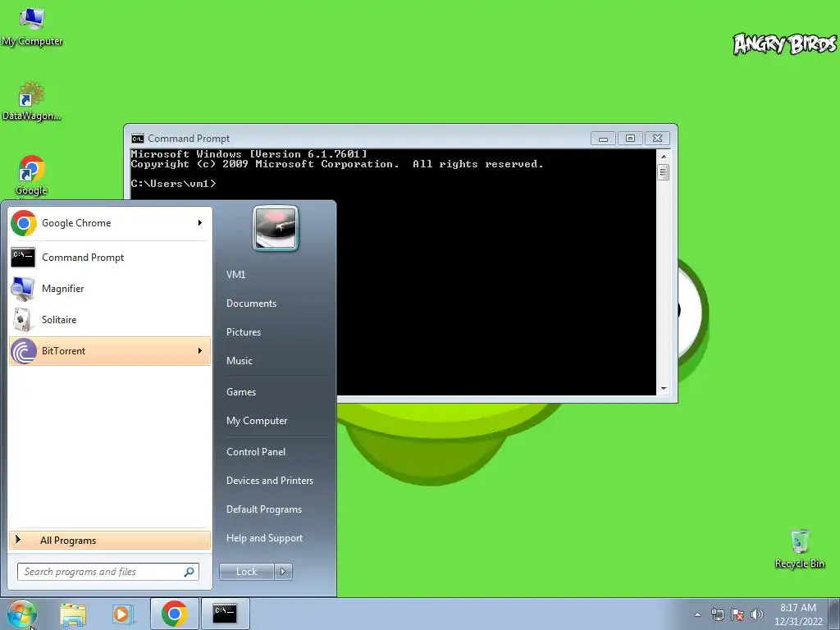Open My Computer from Start menu right pane
The width and height of the screenshot is (840, 630).
(x=257, y=421)
